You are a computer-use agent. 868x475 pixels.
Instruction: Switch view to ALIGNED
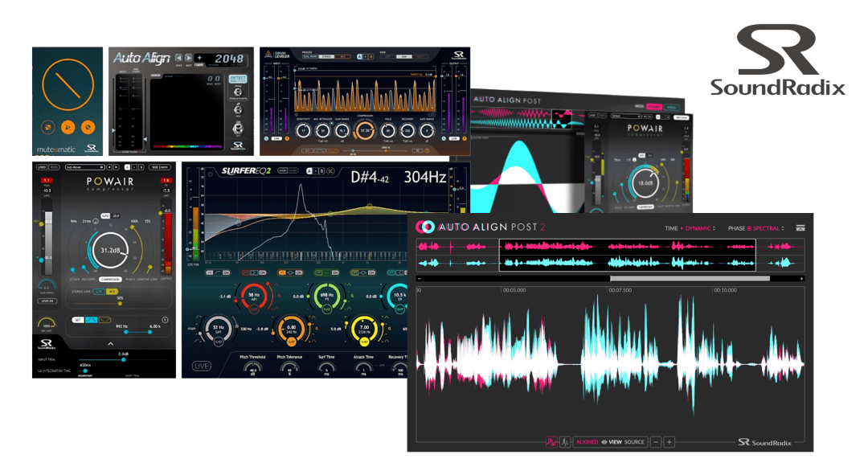(587, 442)
